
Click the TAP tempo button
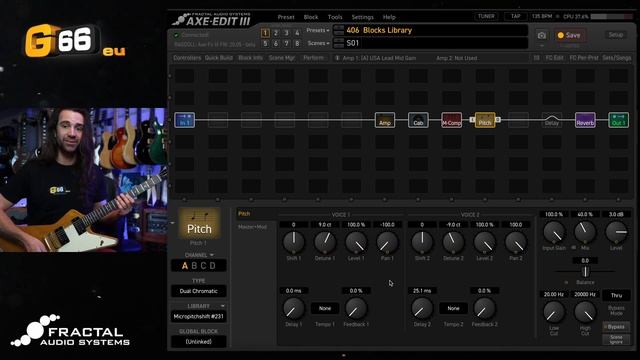[x=516, y=16]
